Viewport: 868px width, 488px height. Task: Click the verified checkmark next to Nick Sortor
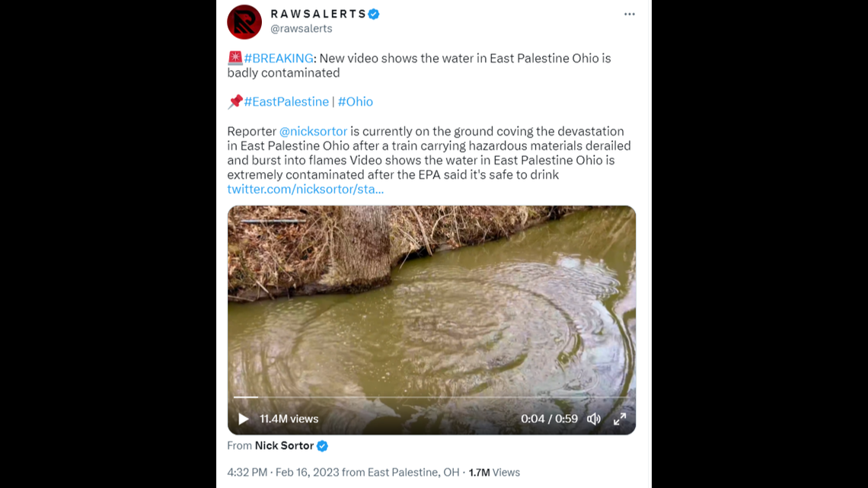pos(322,445)
